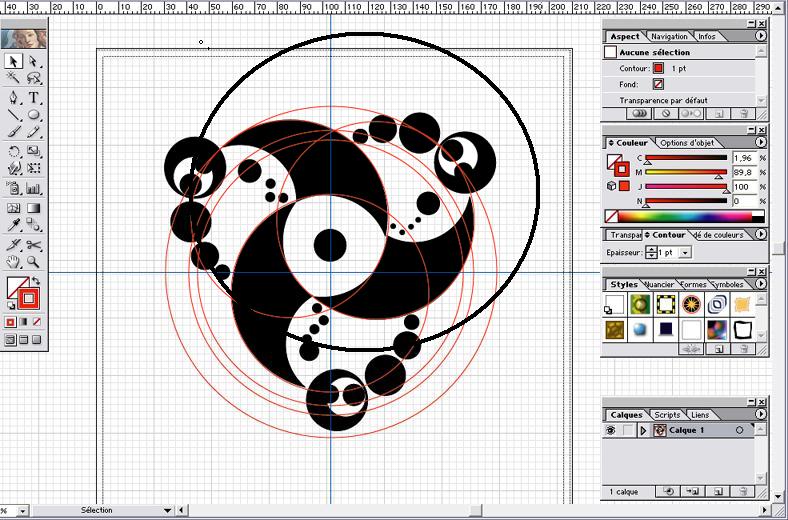
Task: Select the Free Transform tool
Action: (x=33, y=168)
